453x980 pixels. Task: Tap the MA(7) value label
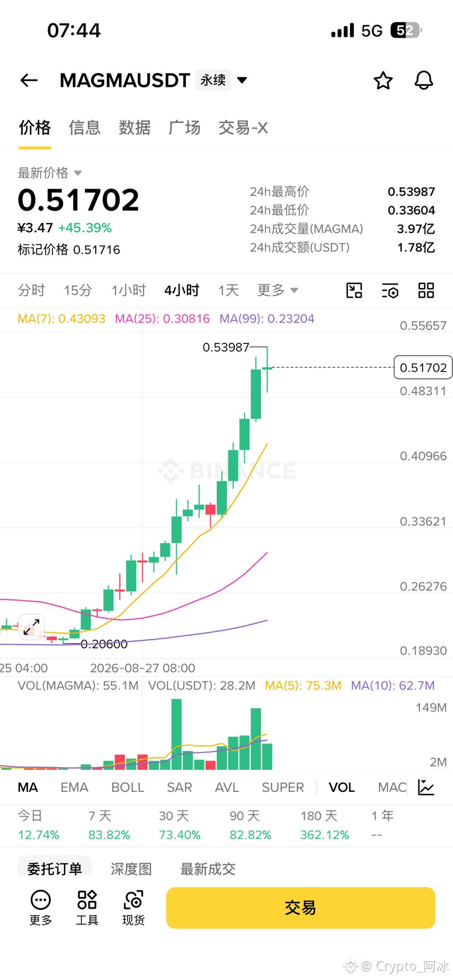pos(61,319)
